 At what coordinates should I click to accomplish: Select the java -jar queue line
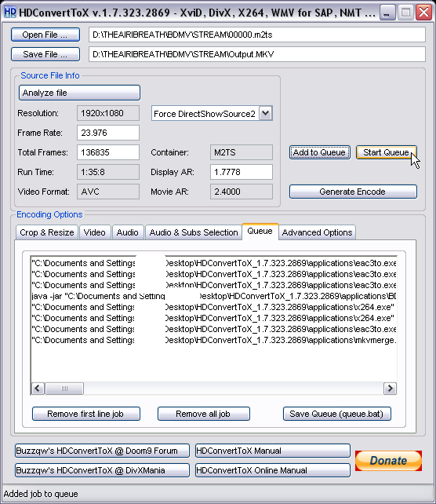point(214,296)
